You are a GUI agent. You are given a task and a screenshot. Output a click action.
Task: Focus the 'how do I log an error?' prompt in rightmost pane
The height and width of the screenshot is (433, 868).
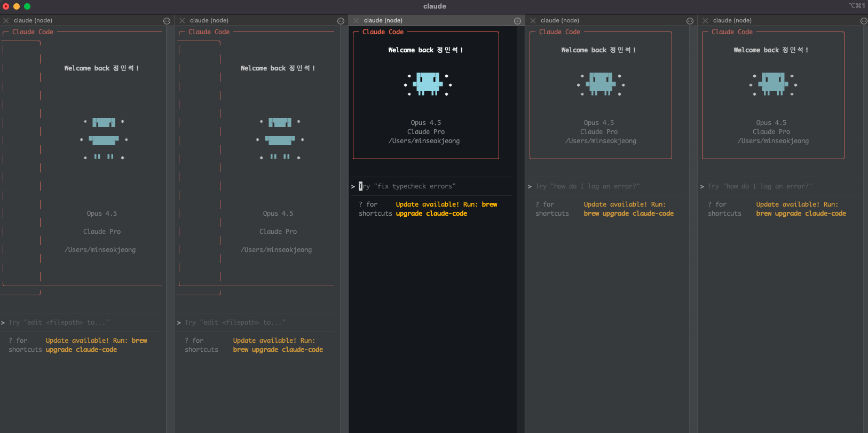779,186
